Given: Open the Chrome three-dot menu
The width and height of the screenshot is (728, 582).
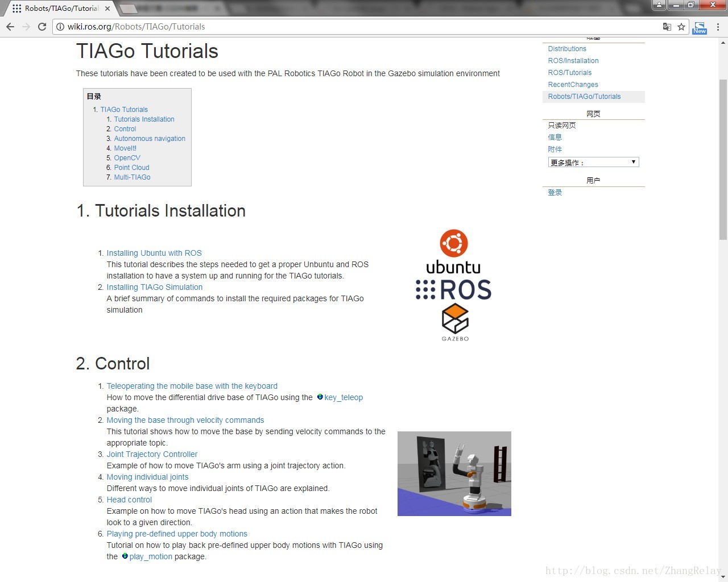Looking at the screenshot, I should (718, 27).
